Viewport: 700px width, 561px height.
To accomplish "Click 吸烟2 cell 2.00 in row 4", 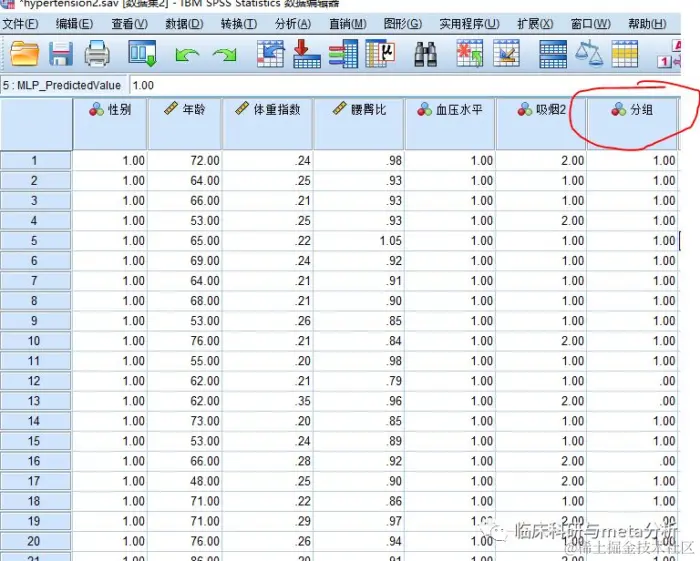I will (541, 221).
